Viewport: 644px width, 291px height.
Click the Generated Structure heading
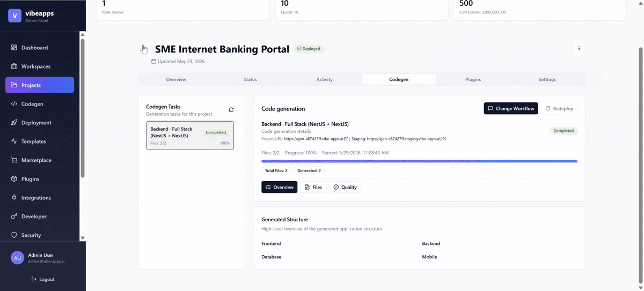tap(284, 219)
